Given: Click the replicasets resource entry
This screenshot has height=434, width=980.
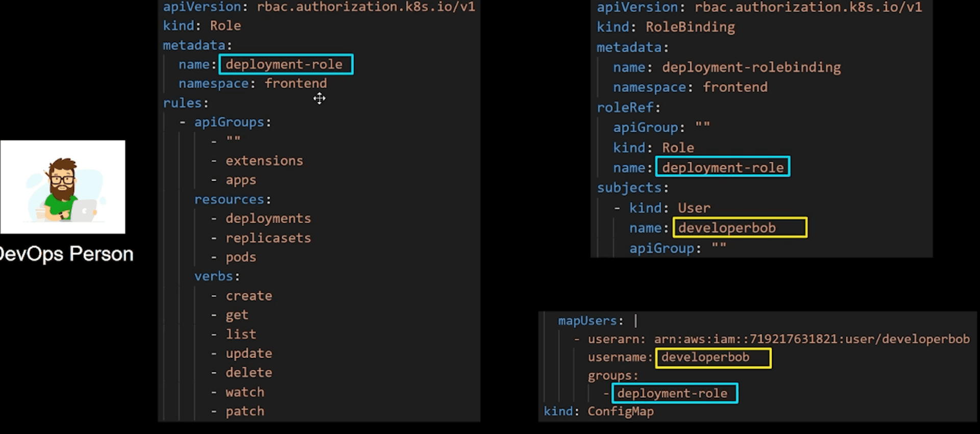Looking at the screenshot, I should pyautogui.click(x=268, y=238).
